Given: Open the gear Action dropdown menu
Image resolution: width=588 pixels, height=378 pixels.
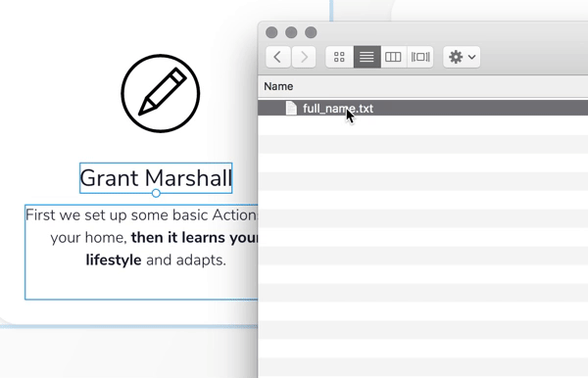Looking at the screenshot, I should click(x=462, y=57).
